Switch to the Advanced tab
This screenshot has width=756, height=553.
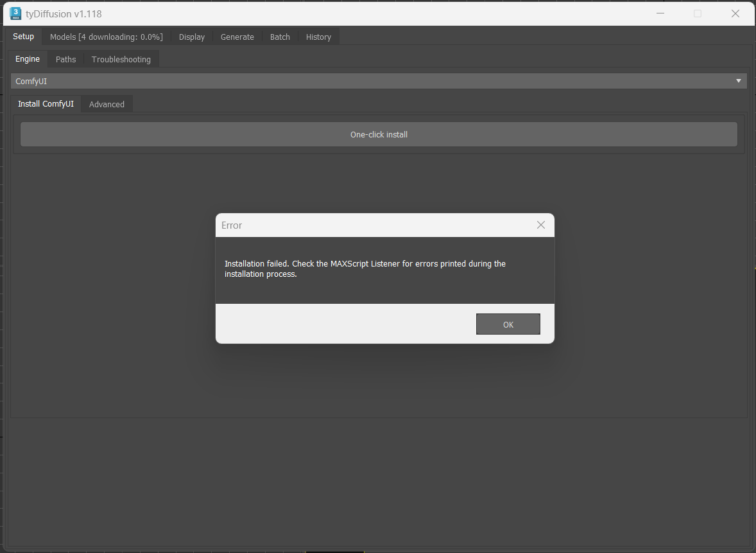(107, 104)
